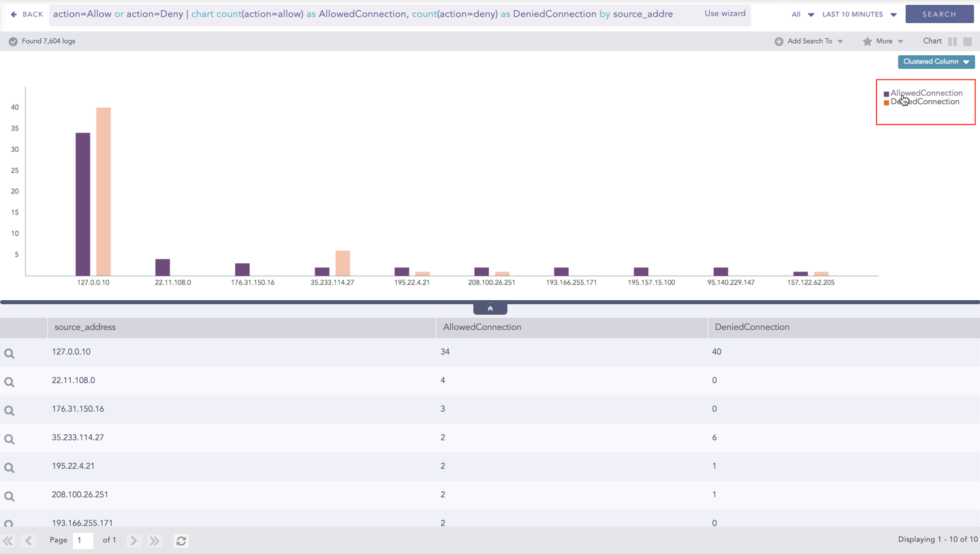This screenshot has width=980, height=554.
Task: Toggle AllowedConnection series in chart legend
Action: click(x=926, y=93)
